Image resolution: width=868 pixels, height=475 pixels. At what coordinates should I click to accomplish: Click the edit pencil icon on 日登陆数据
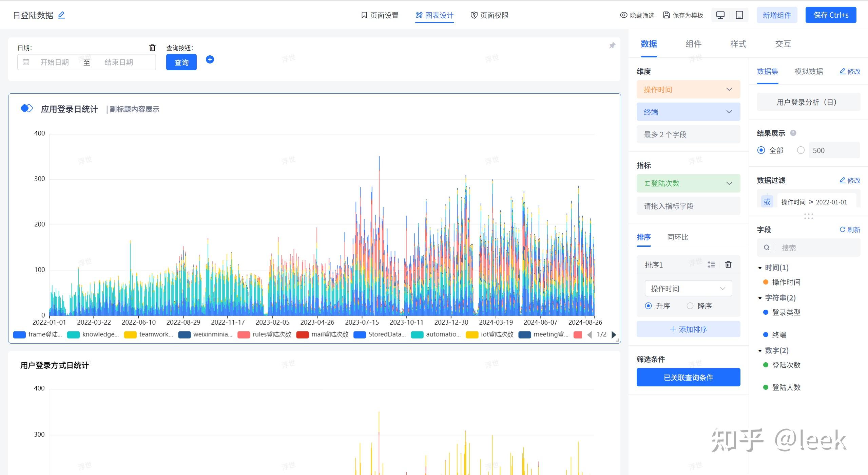pyautogui.click(x=62, y=15)
